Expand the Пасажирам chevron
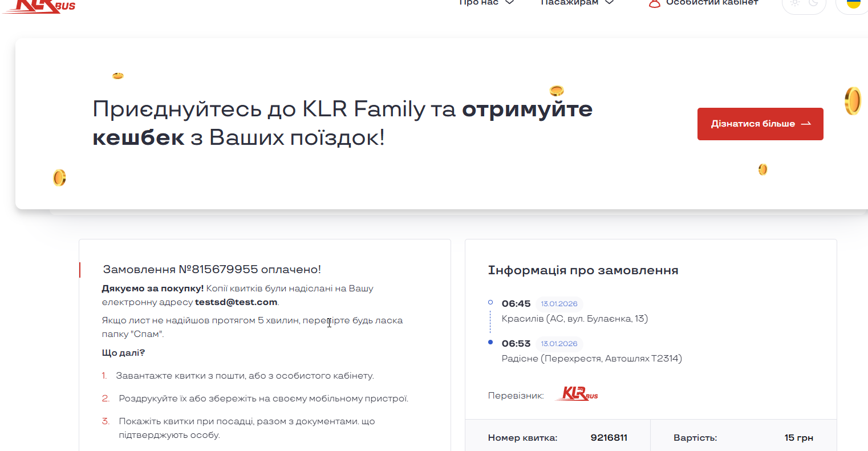The image size is (868, 451). (609, 3)
